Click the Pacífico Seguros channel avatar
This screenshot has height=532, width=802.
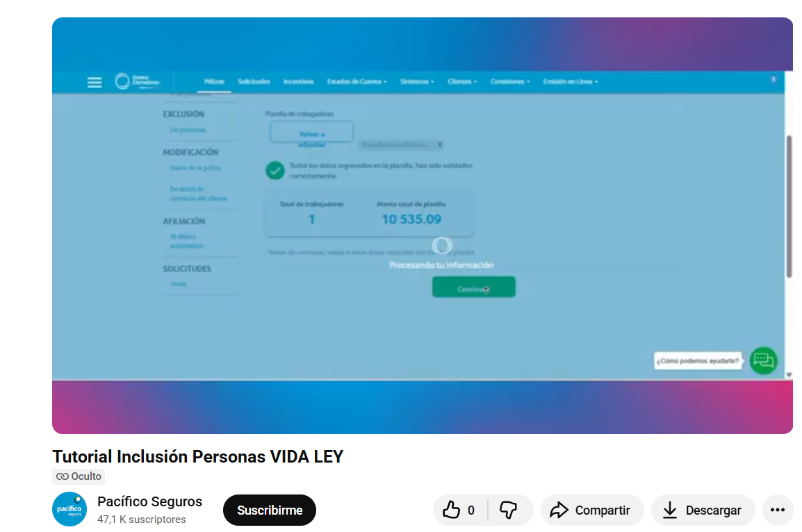[69, 509]
